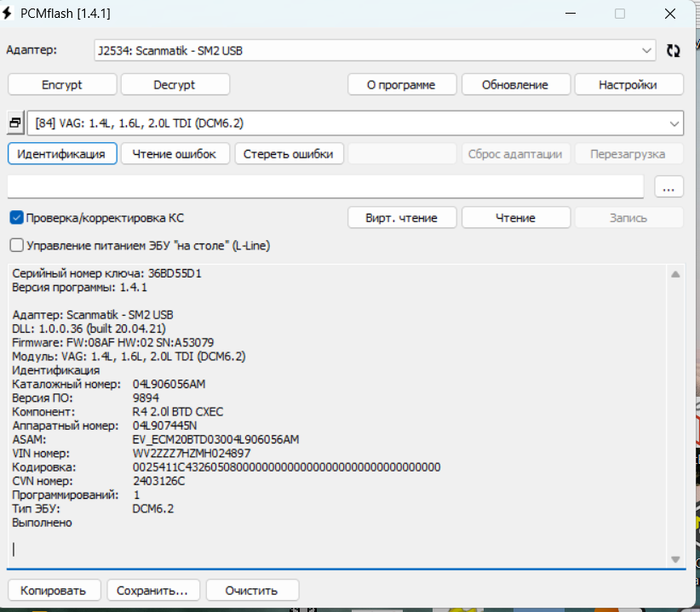Click the log scrollbar down arrow
Image resolution: width=700 pixels, height=612 pixels.
tap(675, 559)
